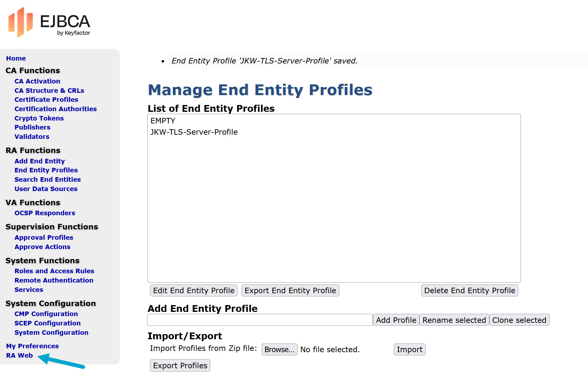Navigate to CA Activation
The width and height of the screenshot is (588, 376).
click(37, 81)
